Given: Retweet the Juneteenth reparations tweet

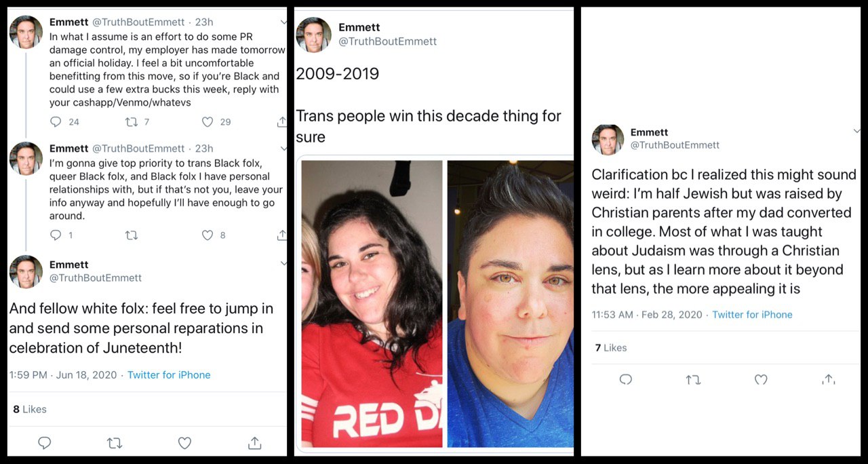Looking at the screenshot, I should pos(115,443).
